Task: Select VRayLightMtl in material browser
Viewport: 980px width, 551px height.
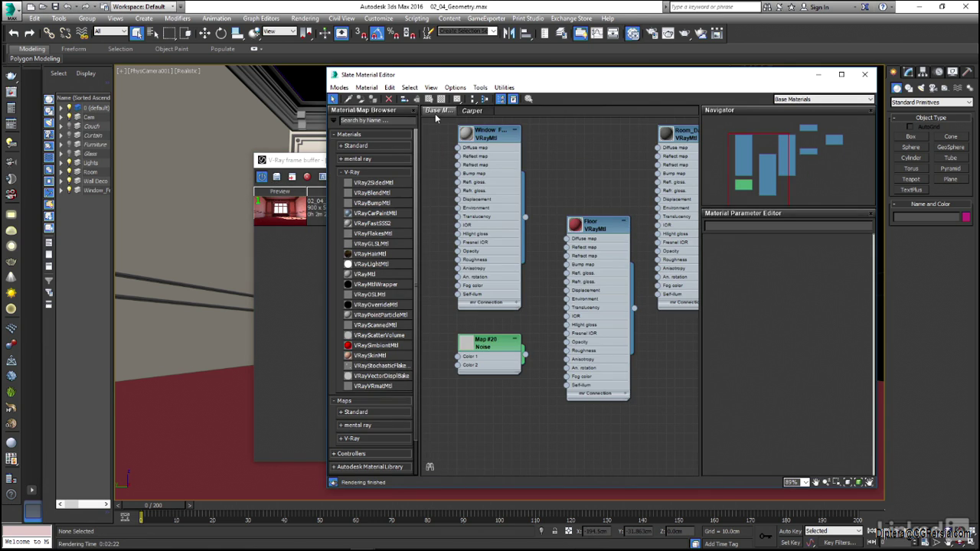Action: (371, 264)
